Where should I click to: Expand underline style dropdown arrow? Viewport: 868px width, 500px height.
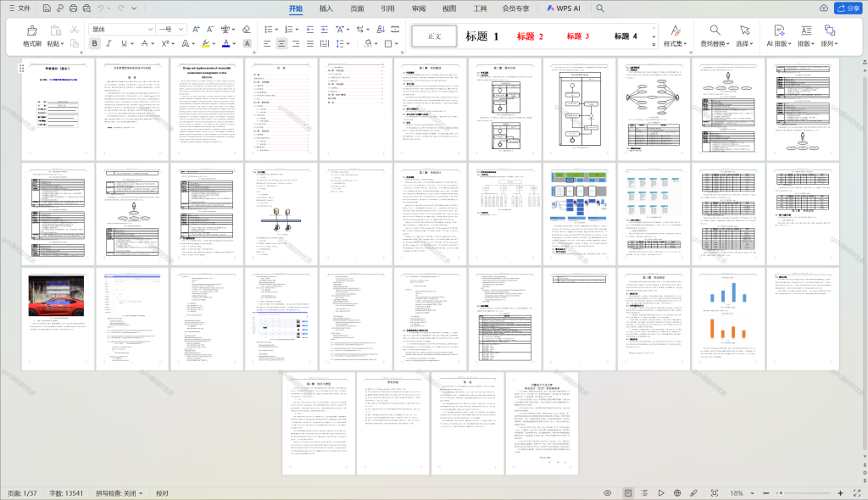click(131, 44)
